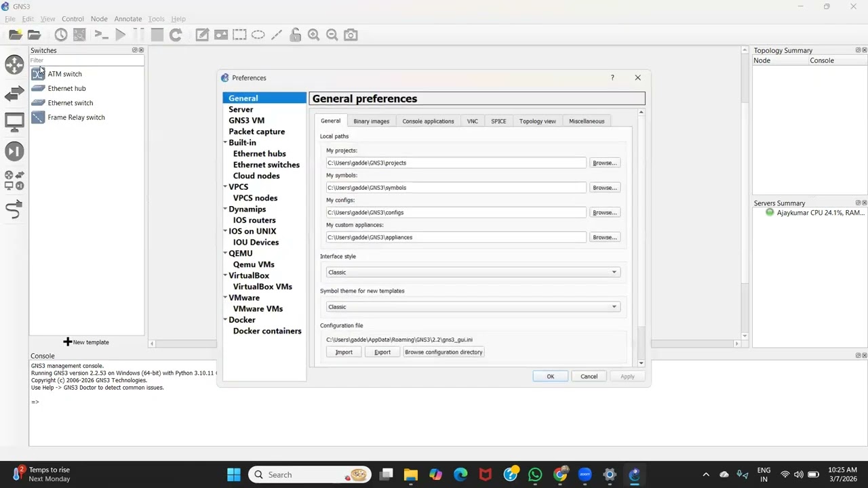The height and width of the screenshot is (488, 868).
Task: Stop all nodes with square icon
Action: point(157,35)
